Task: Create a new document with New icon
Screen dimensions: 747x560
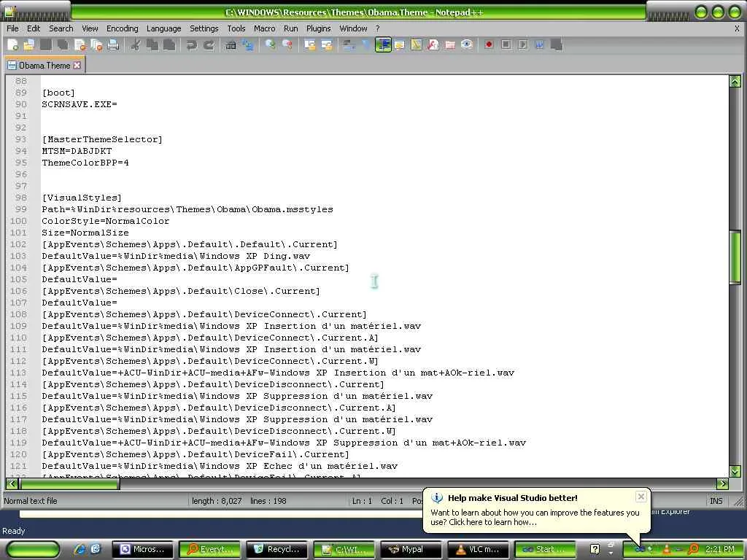Action: coord(13,44)
